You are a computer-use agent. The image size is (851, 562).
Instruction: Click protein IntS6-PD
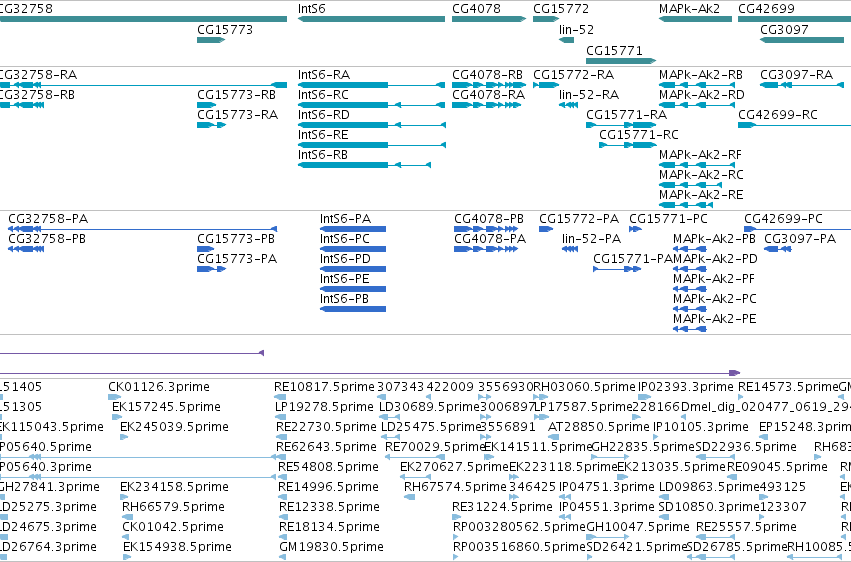point(353,270)
